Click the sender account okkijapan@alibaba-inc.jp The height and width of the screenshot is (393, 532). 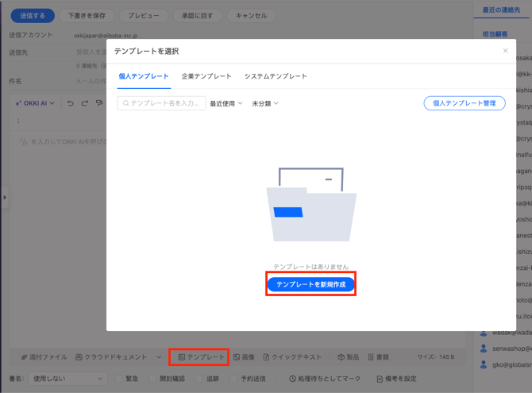106,35
